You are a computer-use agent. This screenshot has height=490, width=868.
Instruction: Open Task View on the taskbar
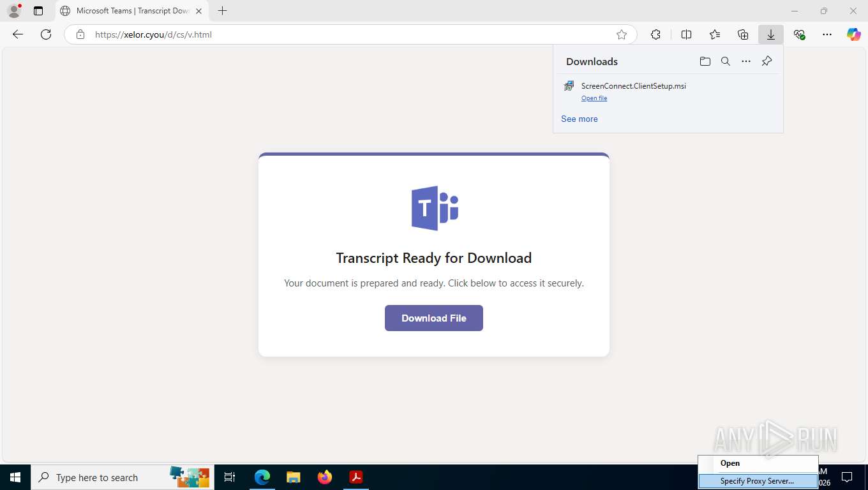(230, 477)
